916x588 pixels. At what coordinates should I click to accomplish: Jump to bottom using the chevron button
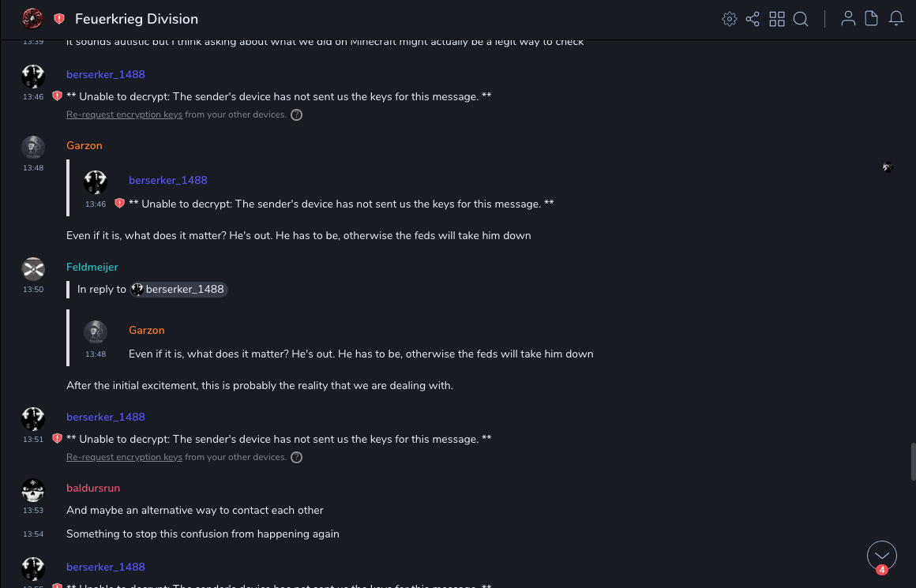click(881, 556)
